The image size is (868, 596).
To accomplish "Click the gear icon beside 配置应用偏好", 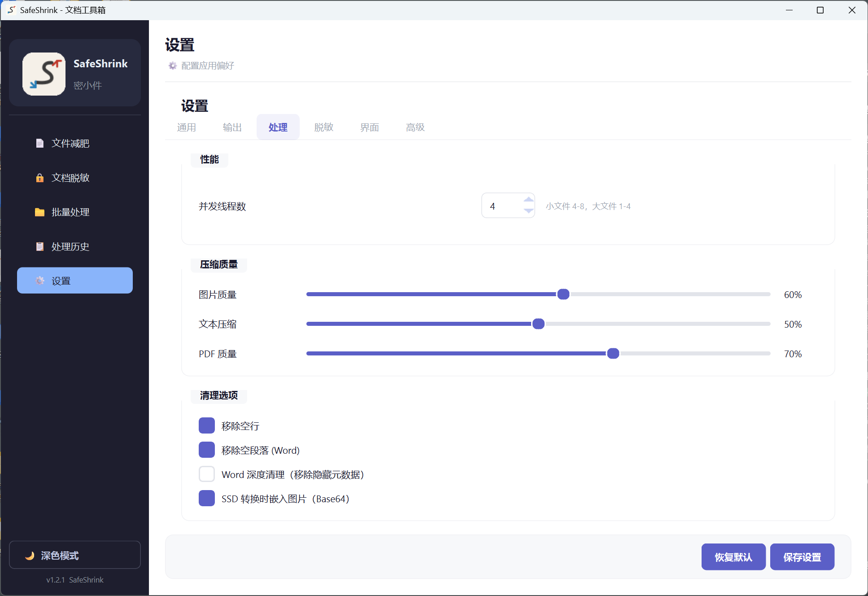I will 173,66.
